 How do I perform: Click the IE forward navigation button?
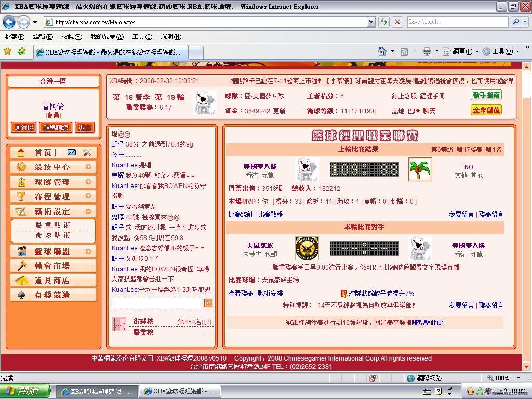[x=23, y=22]
